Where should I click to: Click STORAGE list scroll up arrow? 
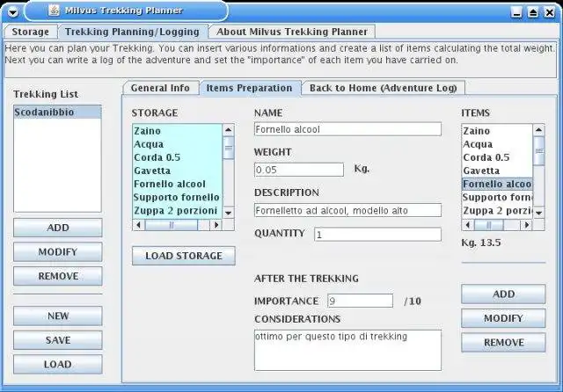(x=229, y=130)
